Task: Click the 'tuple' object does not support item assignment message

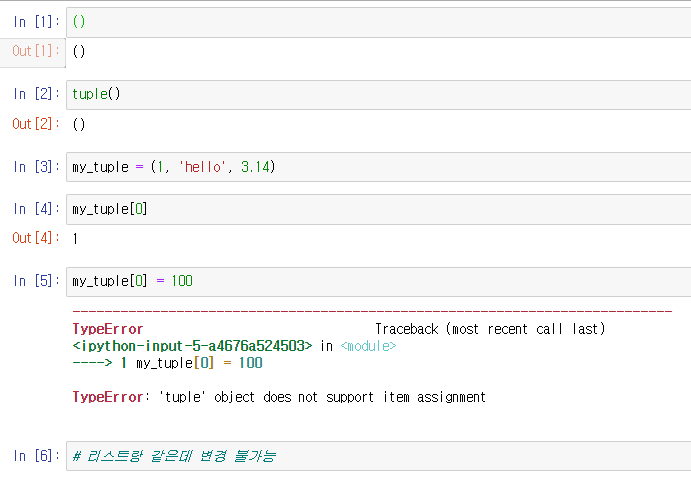Action: tap(322, 397)
